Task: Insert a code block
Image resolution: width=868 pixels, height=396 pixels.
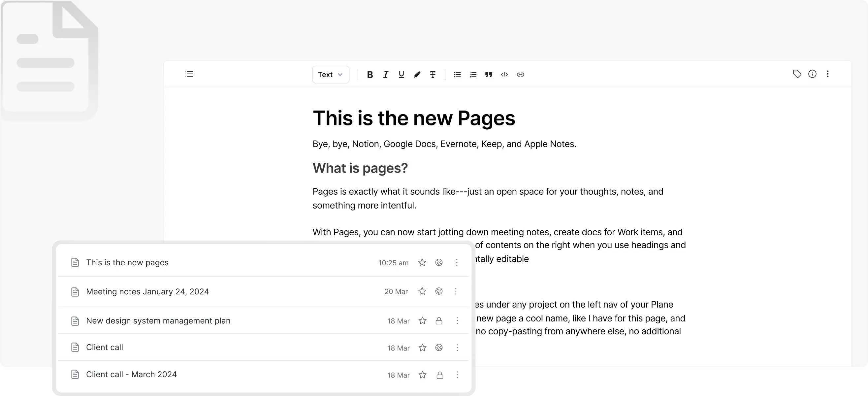Action: 504,75
